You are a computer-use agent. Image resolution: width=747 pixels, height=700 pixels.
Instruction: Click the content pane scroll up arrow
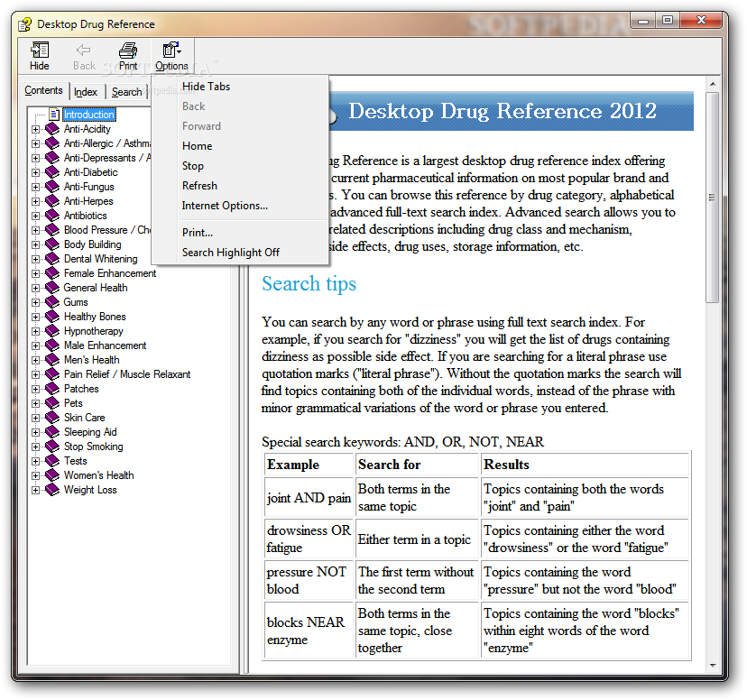(x=713, y=84)
